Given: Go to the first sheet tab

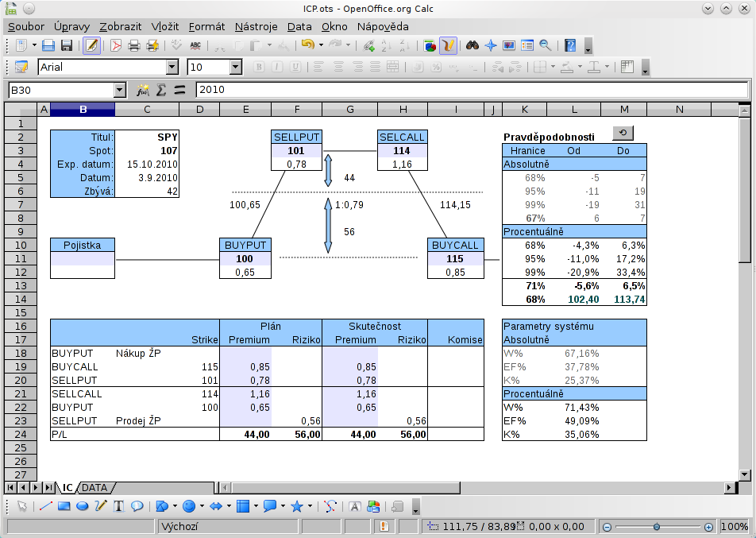Looking at the screenshot, I should click(x=10, y=488).
